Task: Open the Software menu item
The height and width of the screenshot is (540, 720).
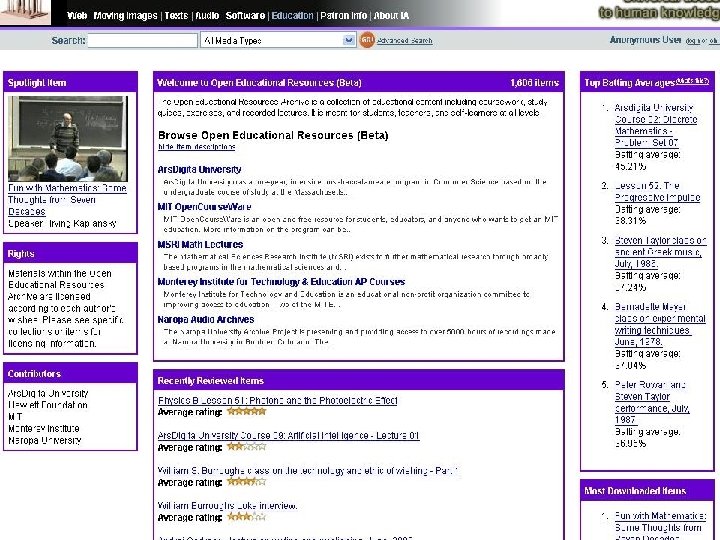Action: click(245, 16)
